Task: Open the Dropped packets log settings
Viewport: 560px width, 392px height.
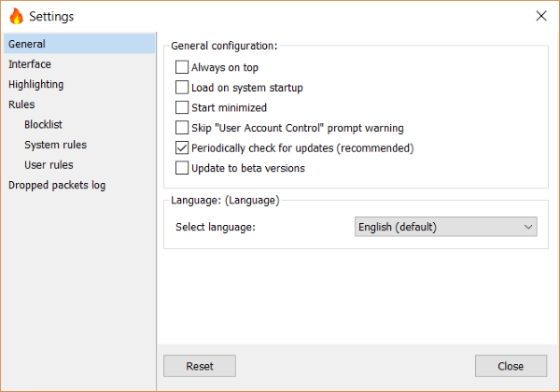Action: pyautogui.click(x=57, y=185)
